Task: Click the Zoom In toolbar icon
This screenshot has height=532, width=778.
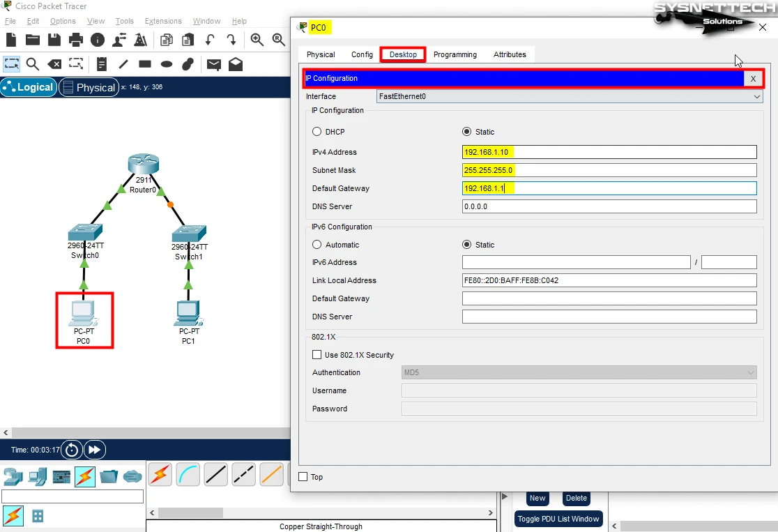Action: click(257, 40)
